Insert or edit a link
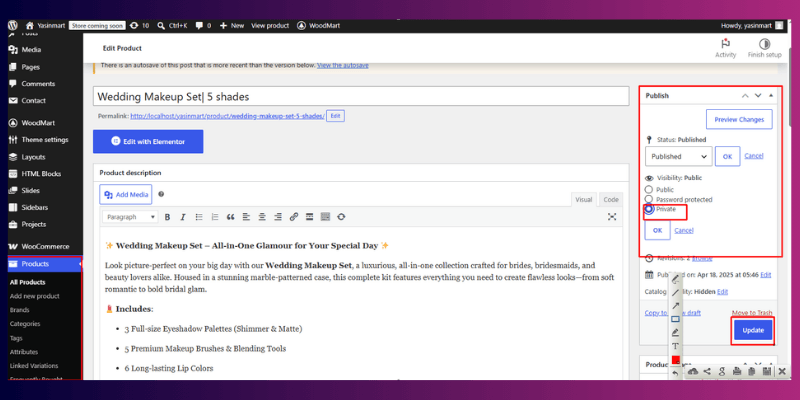The image size is (800, 400). click(x=293, y=217)
